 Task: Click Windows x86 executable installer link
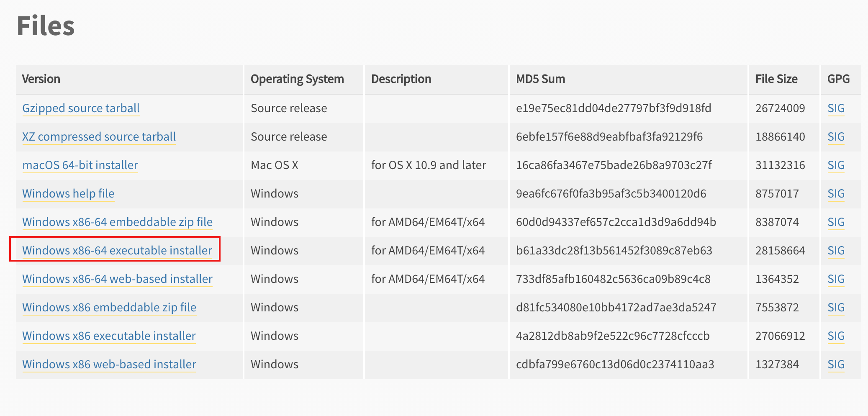point(109,336)
